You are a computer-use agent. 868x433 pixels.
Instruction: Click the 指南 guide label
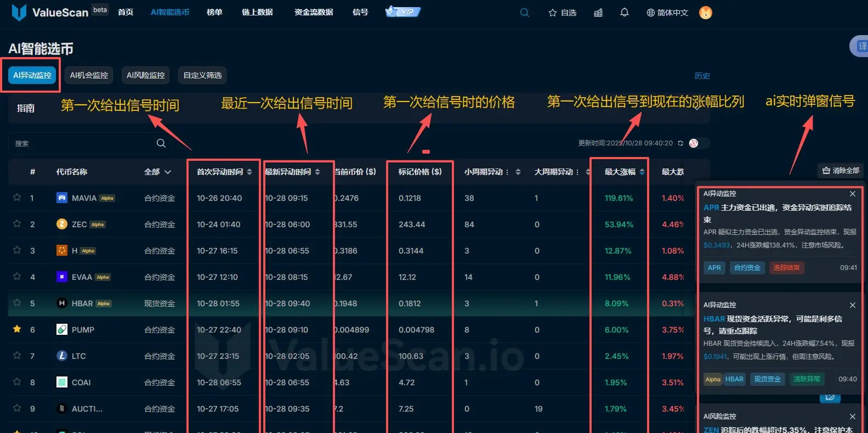(26, 108)
